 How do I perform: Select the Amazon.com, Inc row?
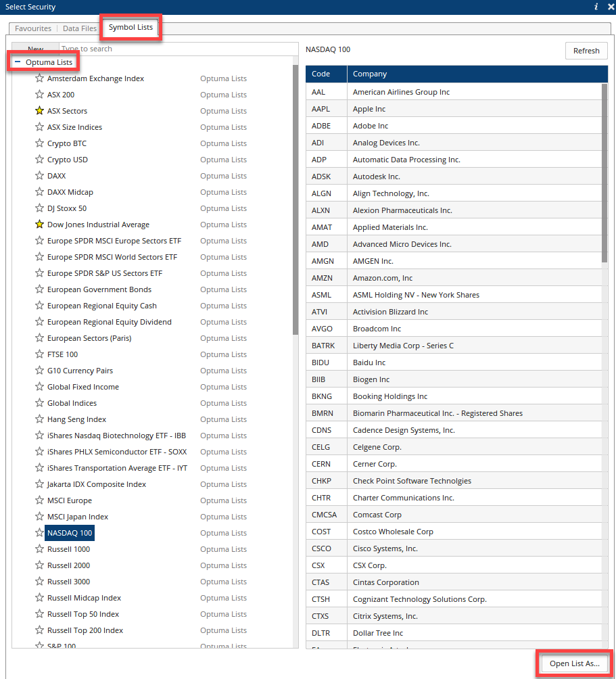click(x=454, y=278)
